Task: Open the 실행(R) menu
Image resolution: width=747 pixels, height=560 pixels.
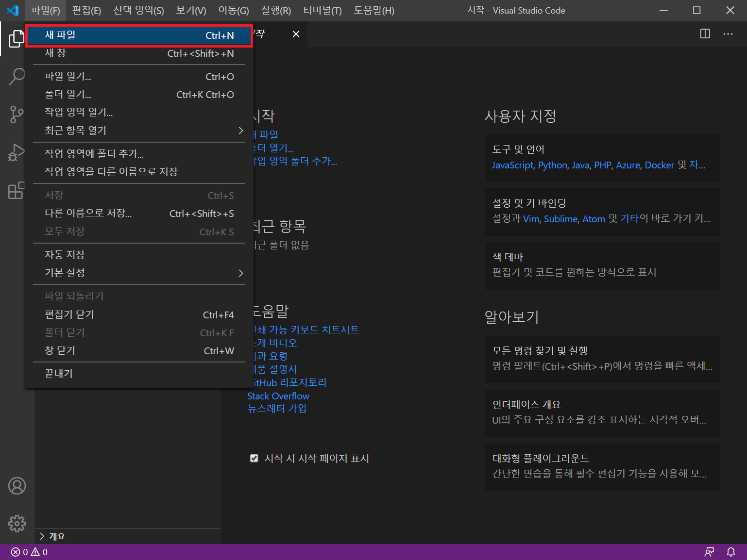Action: [x=276, y=10]
